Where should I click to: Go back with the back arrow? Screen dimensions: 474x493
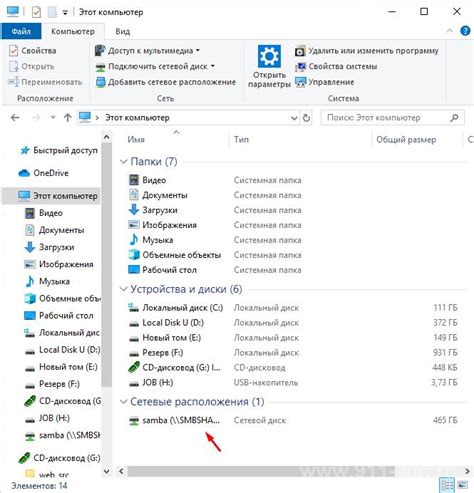pyautogui.click(x=15, y=117)
